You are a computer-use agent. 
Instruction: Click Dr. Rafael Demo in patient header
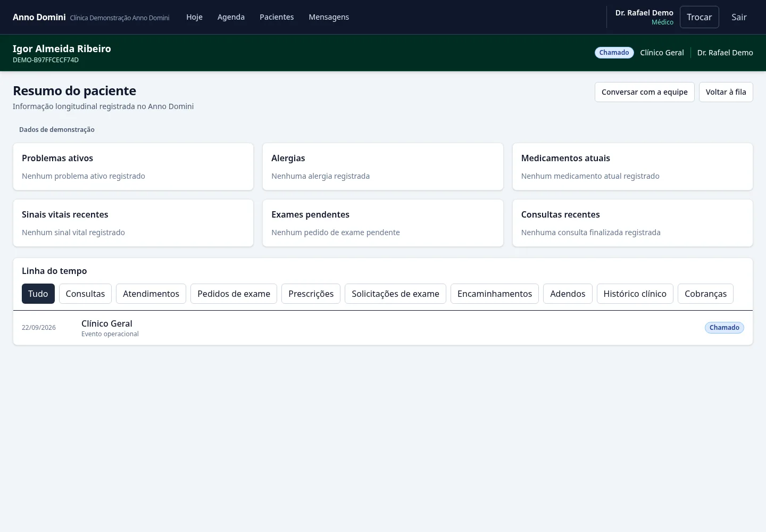725,53
